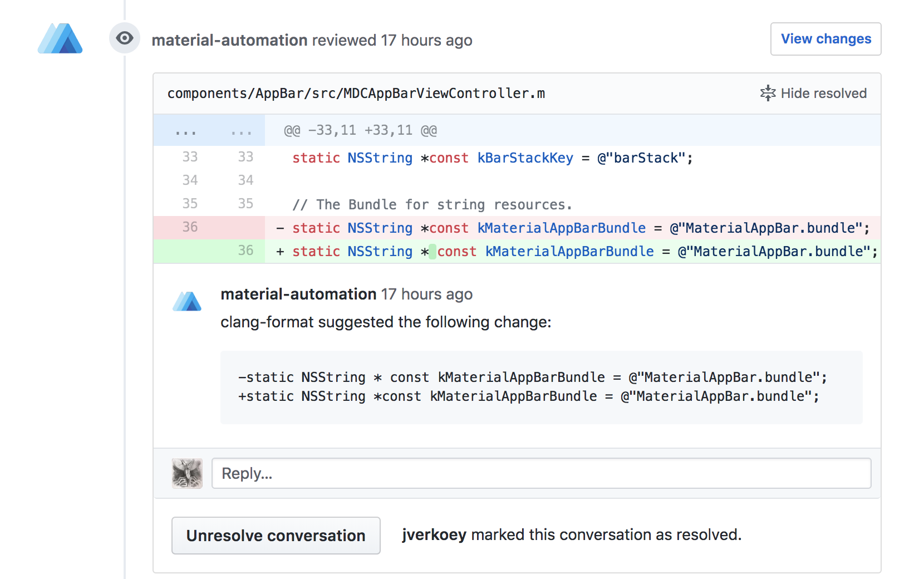The width and height of the screenshot is (924, 579).
Task: Open the MDCAppBarViewController.m file path link
Action: click(356, 93)
